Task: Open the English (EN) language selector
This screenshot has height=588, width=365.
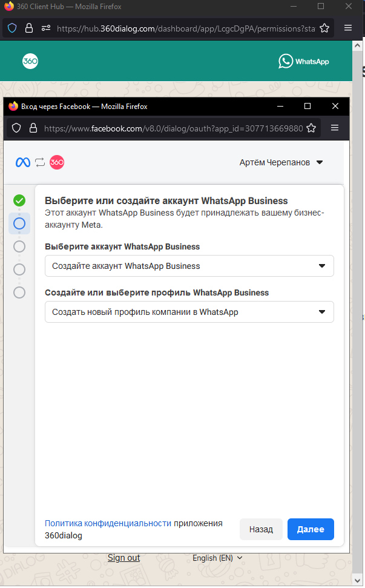Action: point(217,558)
